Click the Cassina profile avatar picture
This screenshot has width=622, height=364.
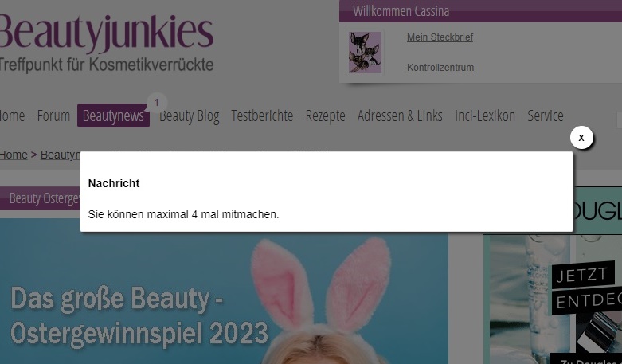point(365,53)
